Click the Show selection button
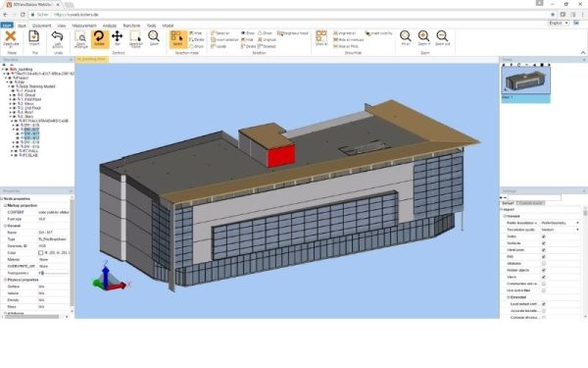Viewport: 588px width, 368px height. [x=248, y=33]
